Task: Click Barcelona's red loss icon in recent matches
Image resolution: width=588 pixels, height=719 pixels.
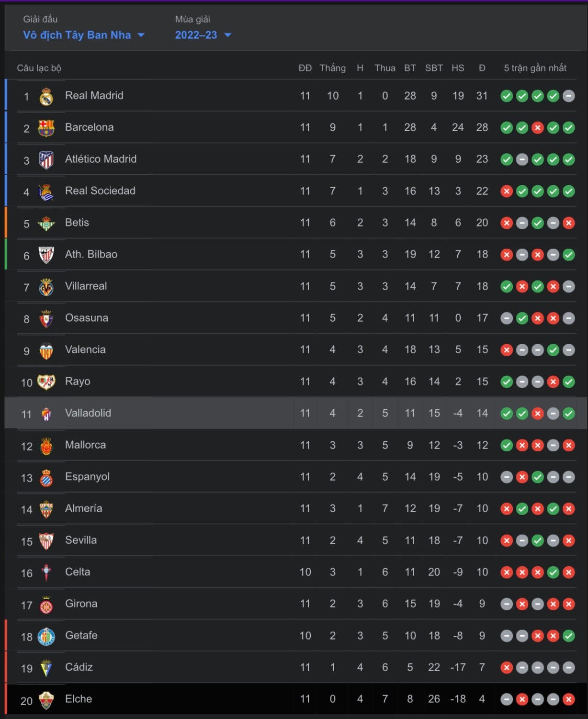Action: point(537,128)
